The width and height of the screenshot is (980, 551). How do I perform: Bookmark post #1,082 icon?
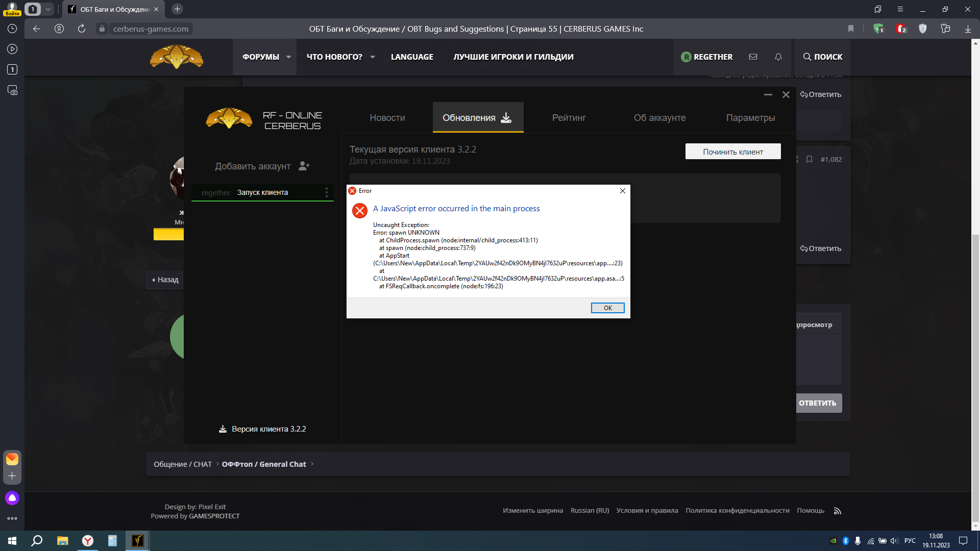coord(810,159)
